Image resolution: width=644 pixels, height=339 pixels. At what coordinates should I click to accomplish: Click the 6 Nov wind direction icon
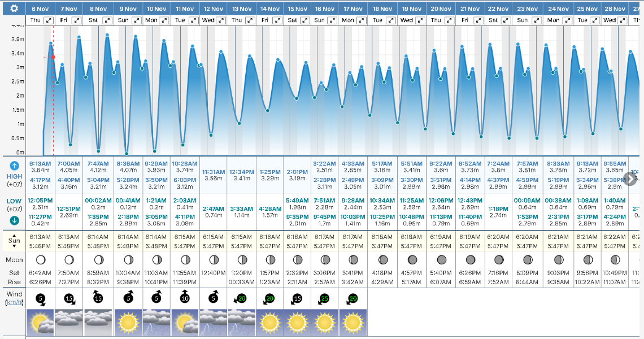[40, 298]
